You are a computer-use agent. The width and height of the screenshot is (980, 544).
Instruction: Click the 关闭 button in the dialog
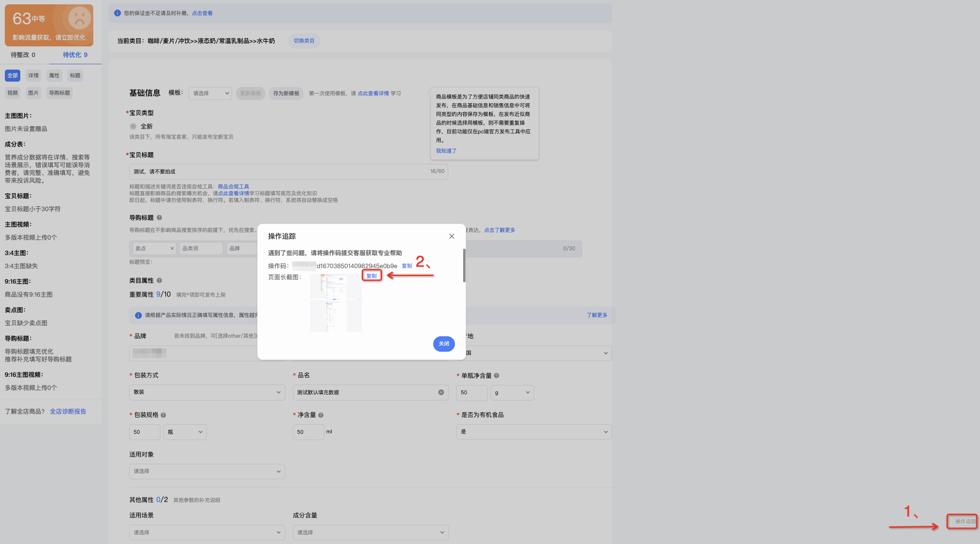click(x=444, y=344)
